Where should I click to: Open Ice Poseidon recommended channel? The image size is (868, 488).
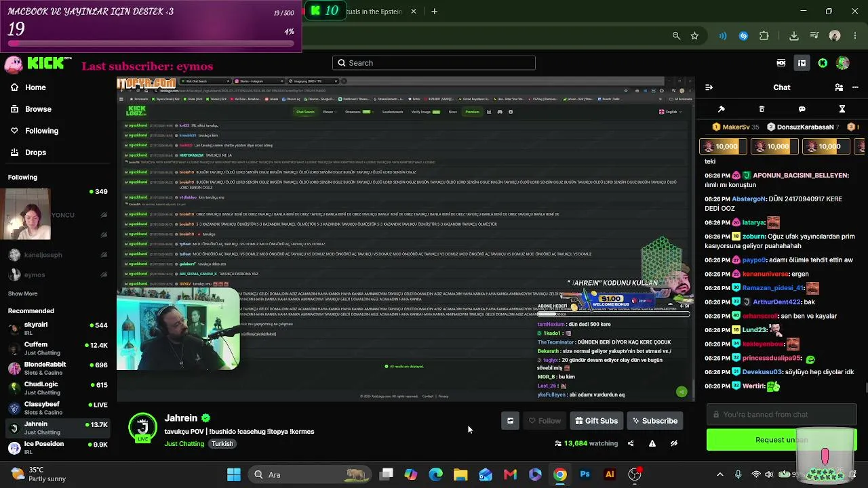58,447
